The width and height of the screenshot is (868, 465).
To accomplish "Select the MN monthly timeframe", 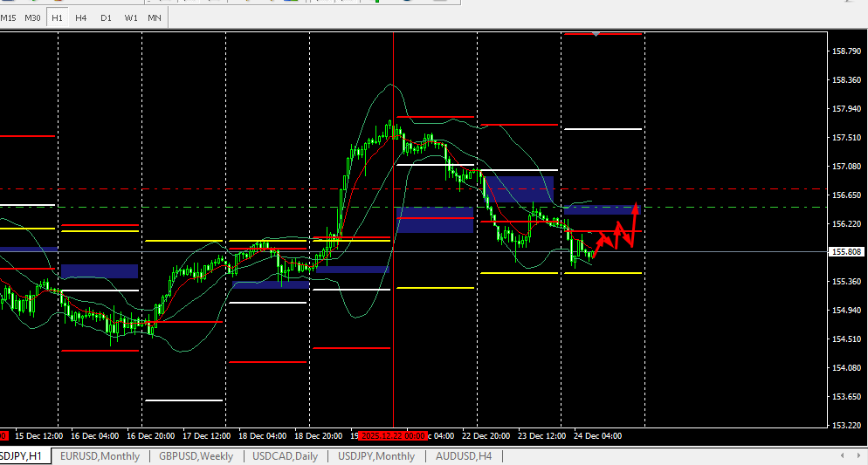I will (155, 17).
